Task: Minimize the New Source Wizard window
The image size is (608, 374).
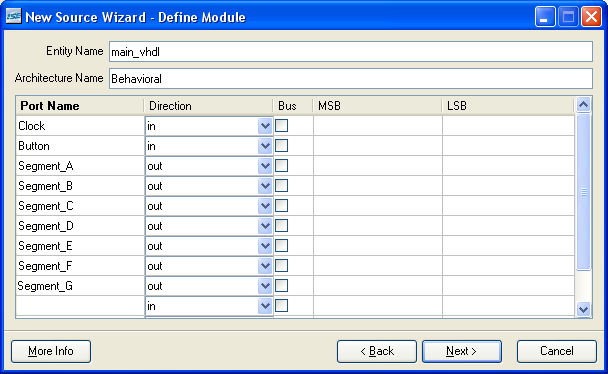Action: coord(545,17)
